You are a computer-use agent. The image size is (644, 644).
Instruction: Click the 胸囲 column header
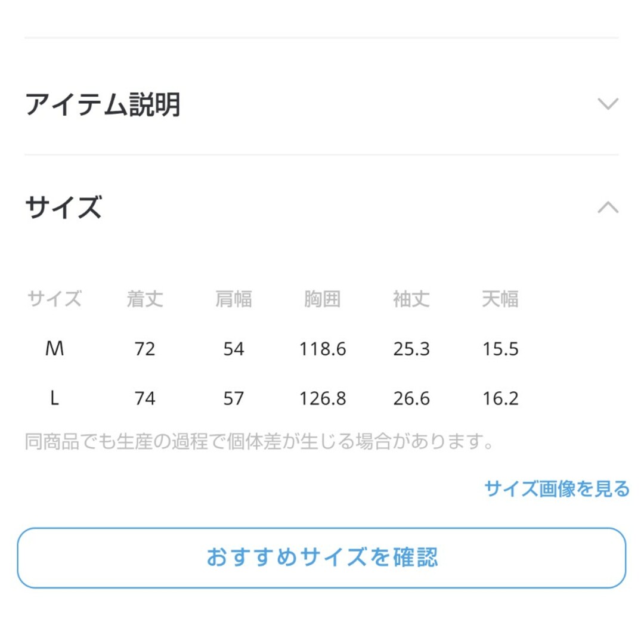point(323,299)
